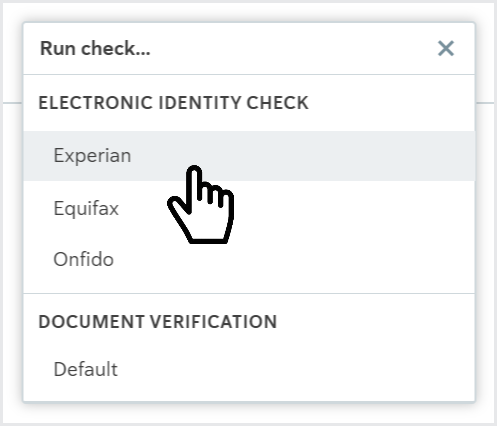497x426 pixels.
Task: Click the Run check… header text
Action: tap(95, 49)
